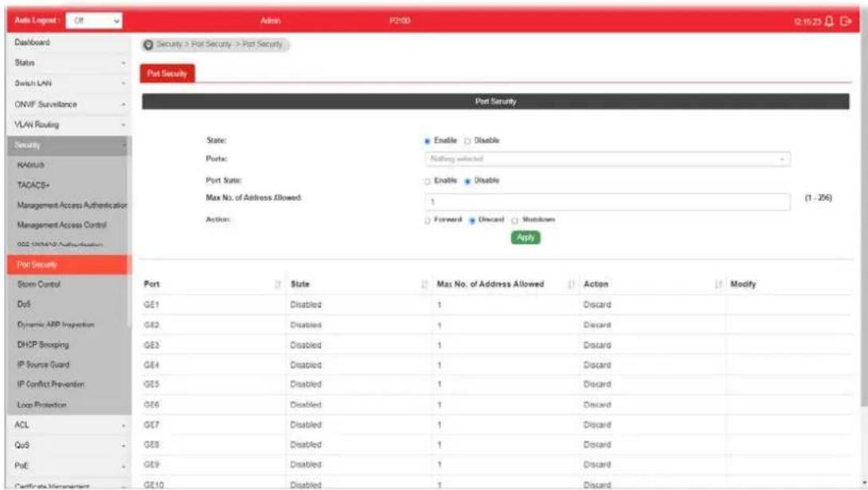Switch to the Port Security tab
Screen dimensions: 868x490
pos(167,73)
